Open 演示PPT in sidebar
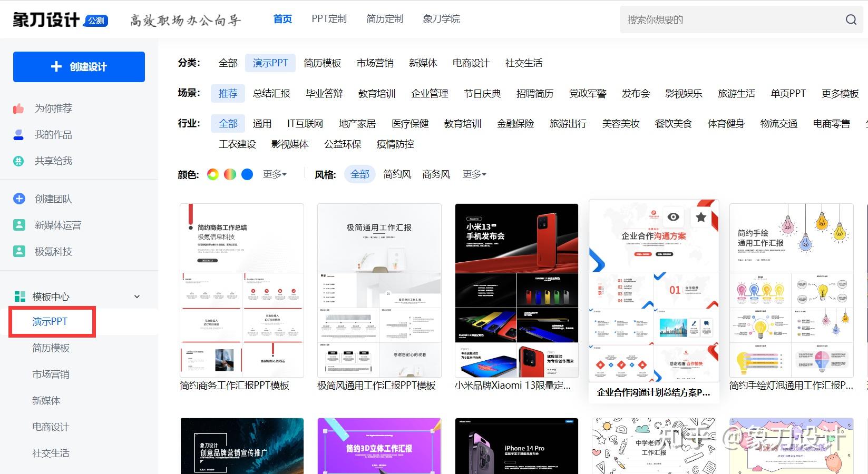The image size is (868, 474). click(x=50, y=321)
